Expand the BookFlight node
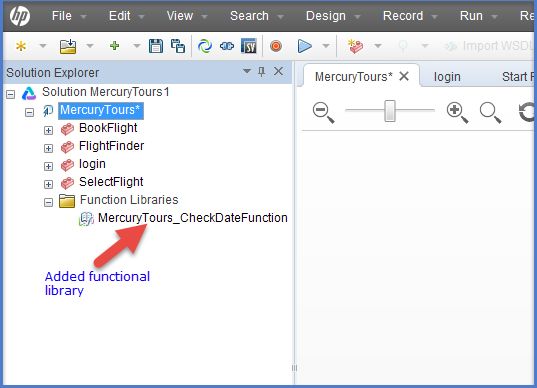537x388 pixels. tap(48, 130)
